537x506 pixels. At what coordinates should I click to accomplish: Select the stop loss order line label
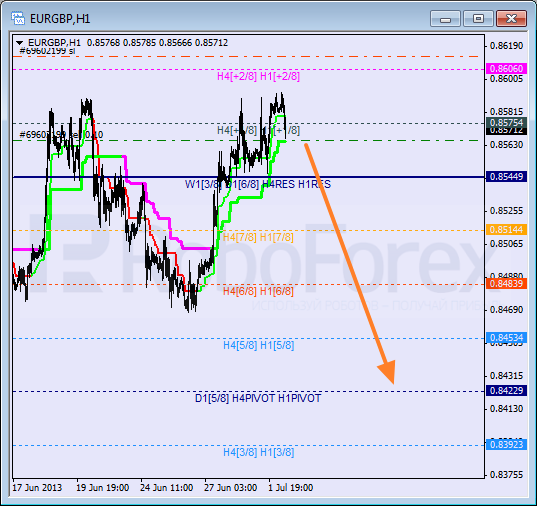click(47, 51)
